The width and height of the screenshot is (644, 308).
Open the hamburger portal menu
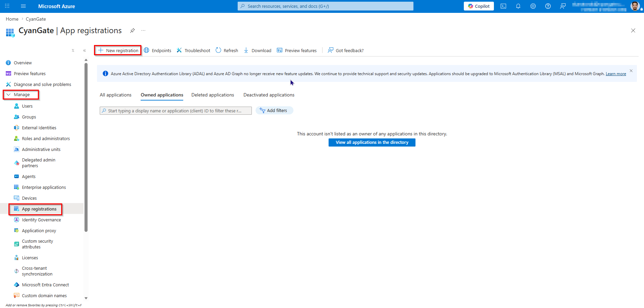[23, 6]
